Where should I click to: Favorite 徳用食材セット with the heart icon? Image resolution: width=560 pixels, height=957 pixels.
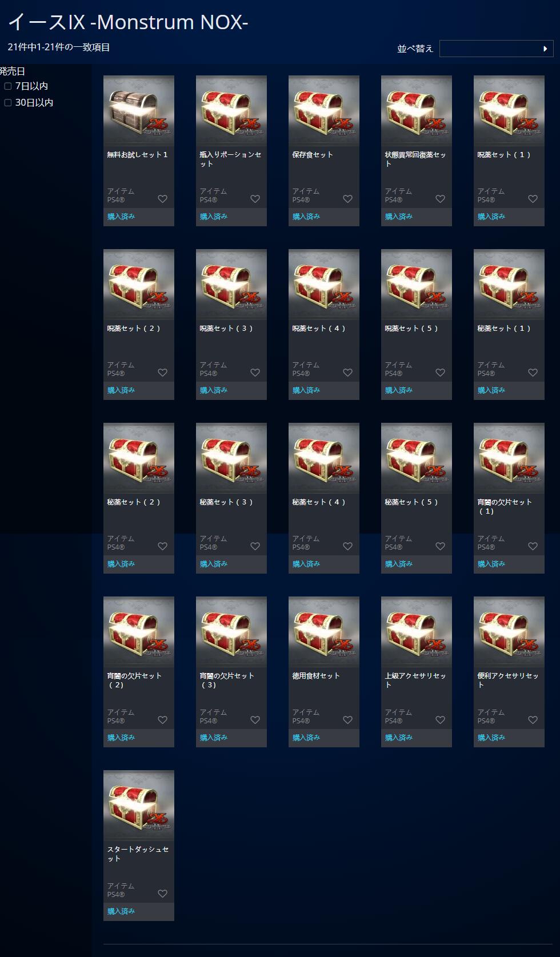[x=348, y=720]
